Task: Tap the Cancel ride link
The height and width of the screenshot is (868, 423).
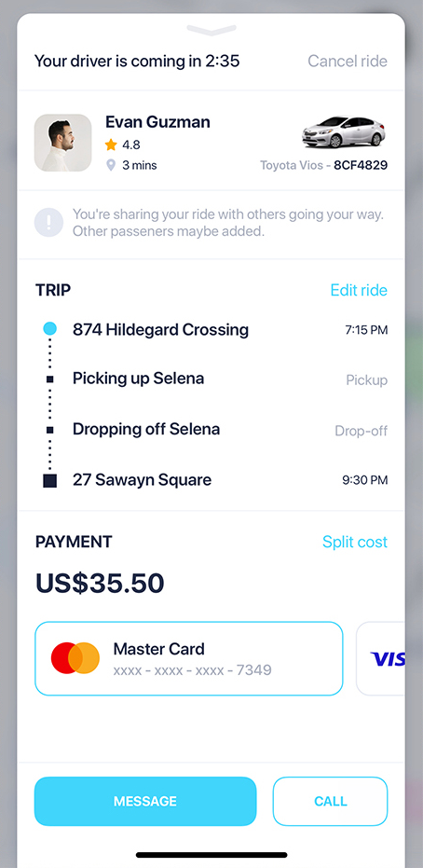Action: 348,61
